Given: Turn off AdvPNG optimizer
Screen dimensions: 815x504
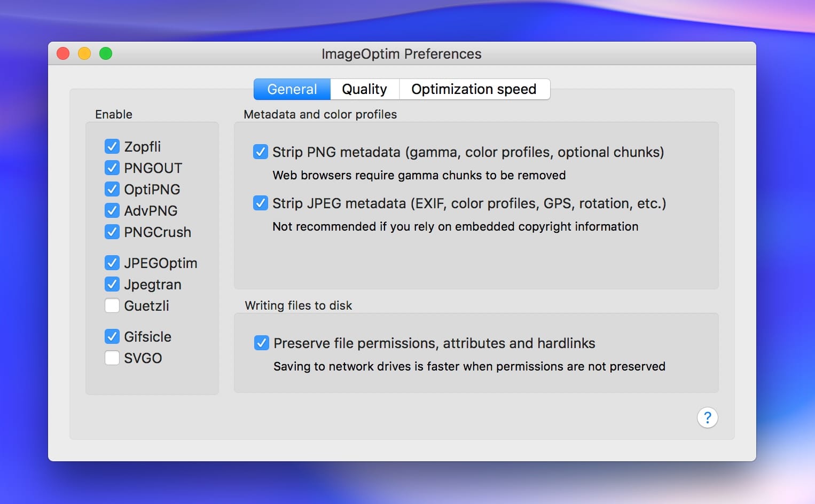Looking at the screenshot, I should [x=112, y=210].
